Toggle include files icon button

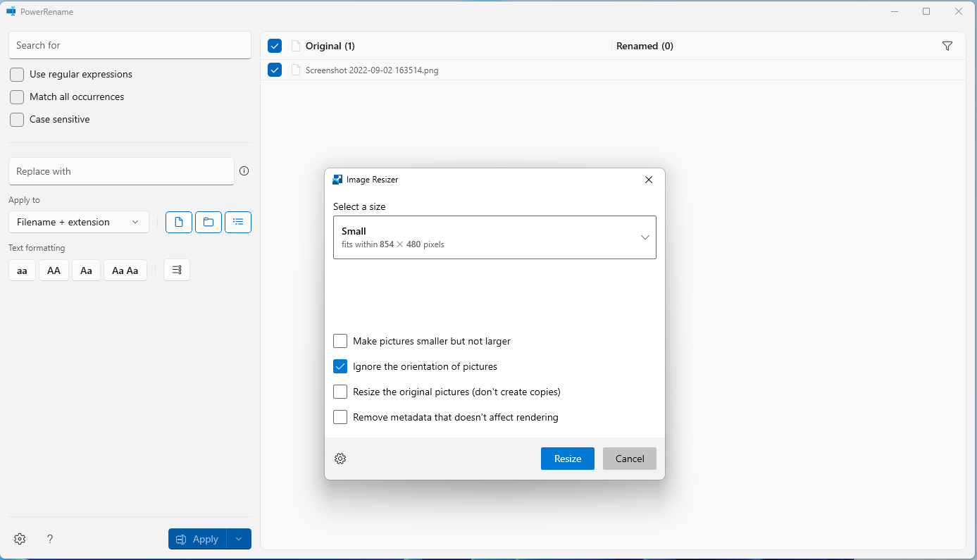coord(179,222)
